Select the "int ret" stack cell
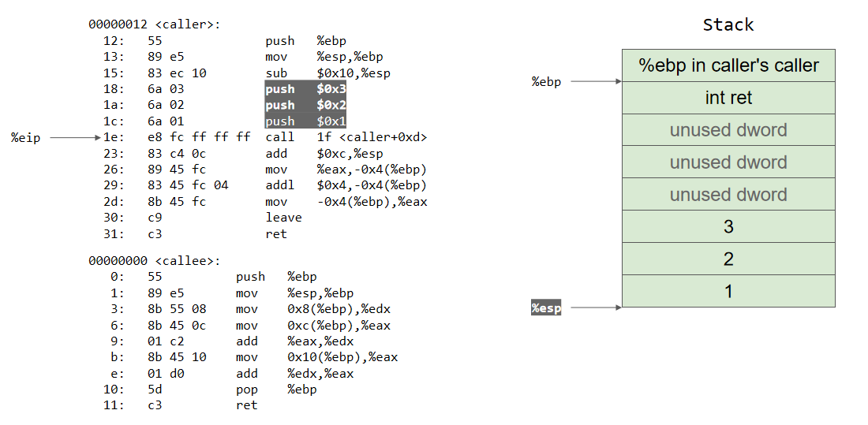Image resolution: width=868 pixels, height=425 pixels. click(728, 98)
